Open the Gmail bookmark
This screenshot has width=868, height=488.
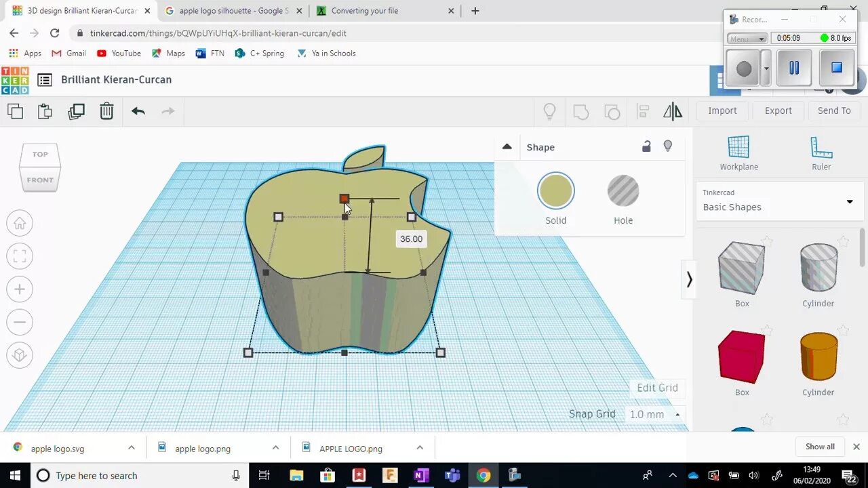coord(69,53)
